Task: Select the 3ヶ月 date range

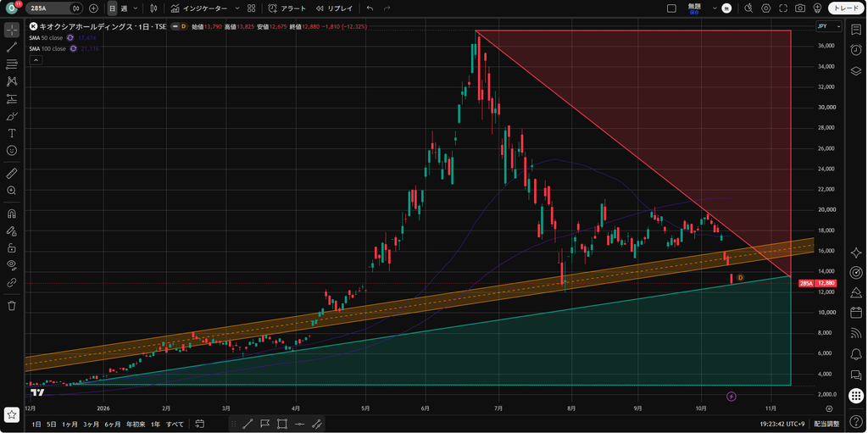Action: pos(92,425)
